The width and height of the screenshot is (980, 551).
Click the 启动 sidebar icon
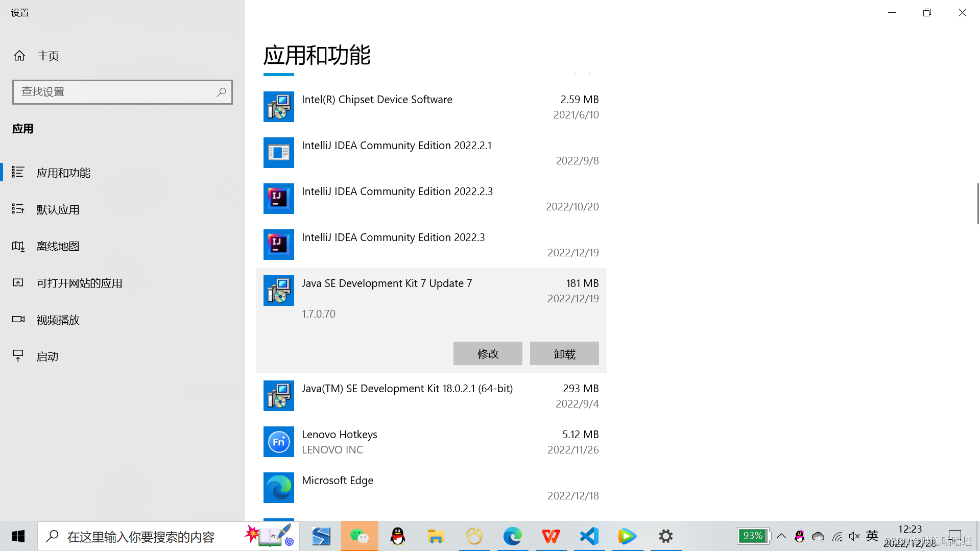18,356
